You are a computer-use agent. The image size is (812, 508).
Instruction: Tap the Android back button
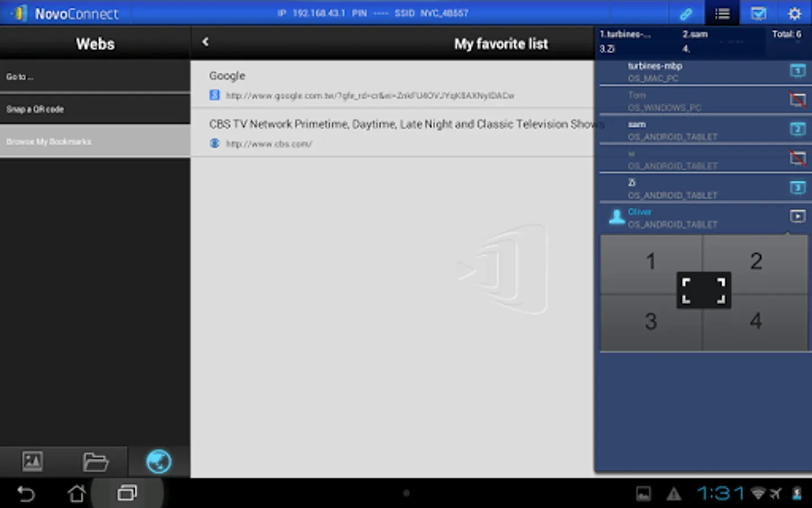tap(26, 494)
